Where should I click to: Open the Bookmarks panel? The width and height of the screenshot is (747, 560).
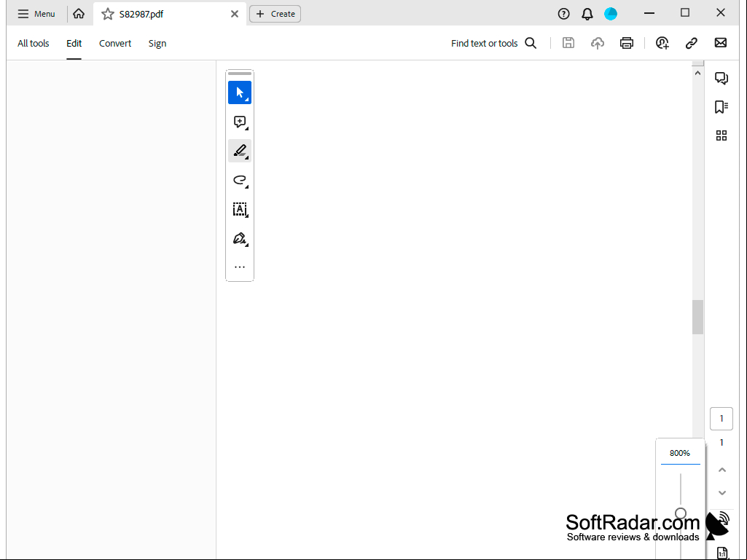pos(721,106)
